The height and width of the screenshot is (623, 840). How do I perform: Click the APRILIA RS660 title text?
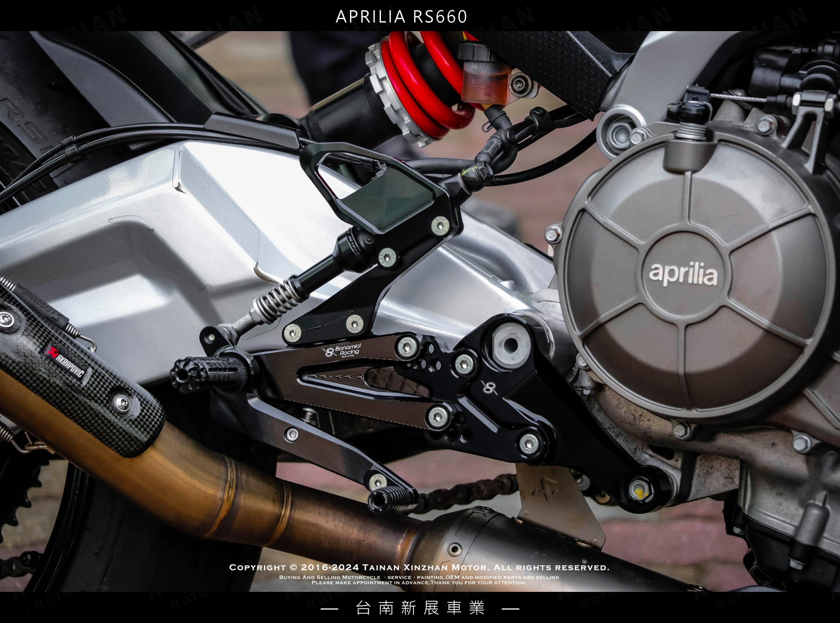(401, 17)
